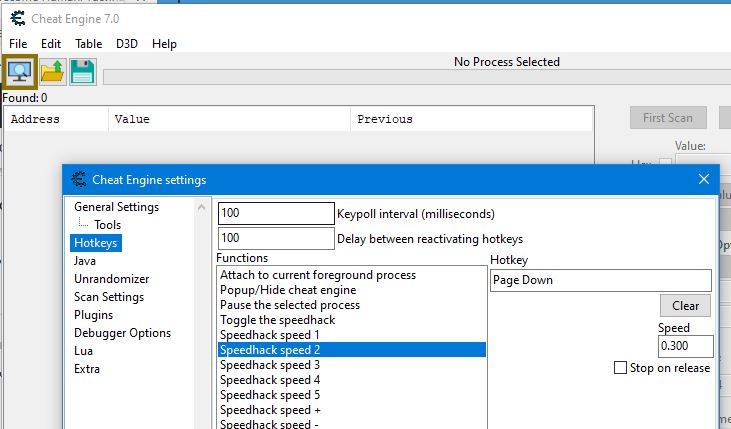Select General Settings in the tree
The width and height of the screenshot is (731, 429).
[117, 207]
